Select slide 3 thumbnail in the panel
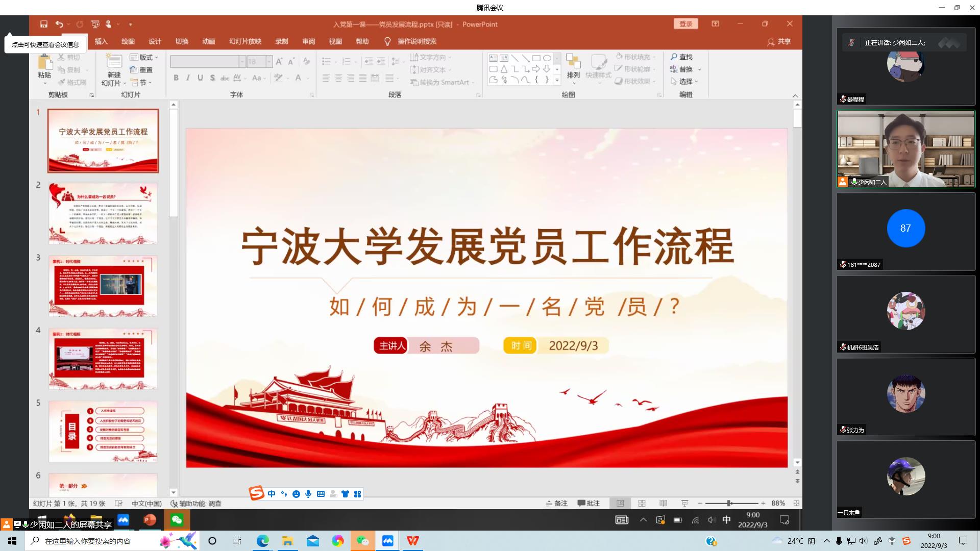This screenshot has height=551, width=980. click(x=103, y=286)
